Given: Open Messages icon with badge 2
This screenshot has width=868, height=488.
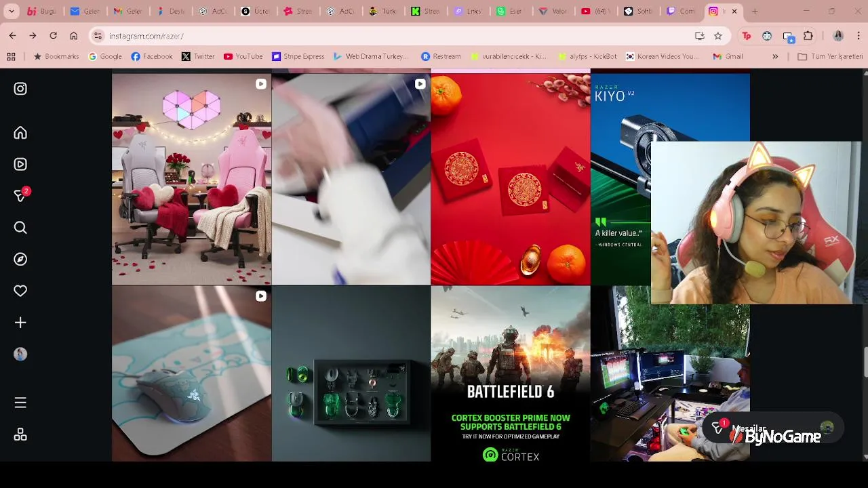Looking at the screenshot, I should pos(20,195).
